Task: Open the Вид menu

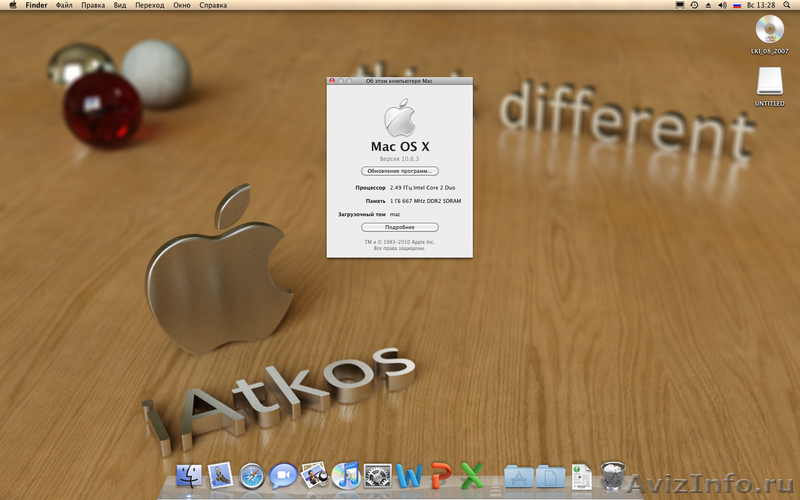Action: tap(120, 5)
